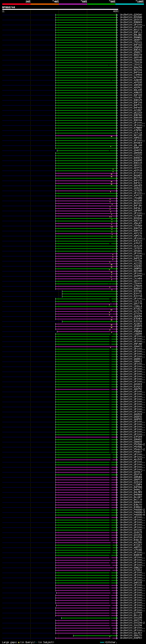Select hit label UniRef100_Q9YH17
The width and height of the screenshot is (146, 644).
(x=131, y=472)
